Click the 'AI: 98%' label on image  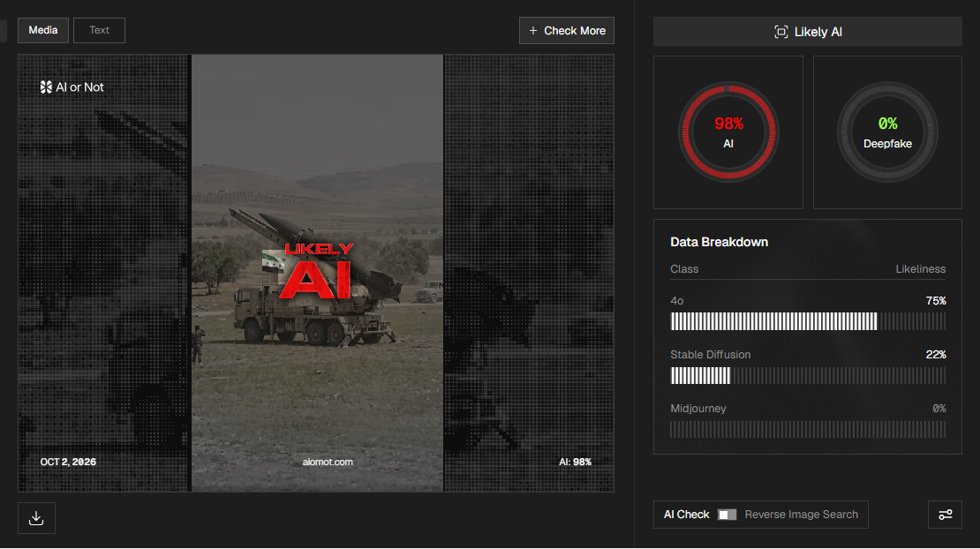[575, 463]
